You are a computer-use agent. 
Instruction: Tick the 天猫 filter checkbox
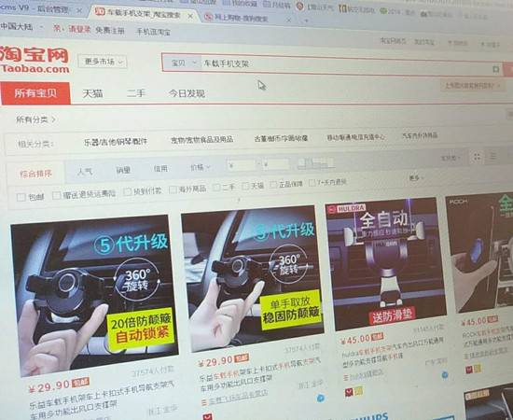coord(245,187)
